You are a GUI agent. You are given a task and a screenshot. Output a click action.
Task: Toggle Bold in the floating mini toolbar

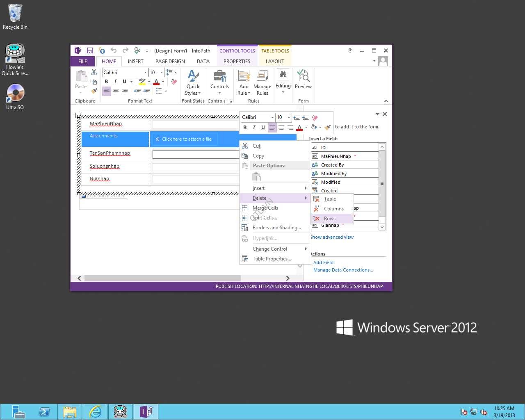(x=245, y=128)
